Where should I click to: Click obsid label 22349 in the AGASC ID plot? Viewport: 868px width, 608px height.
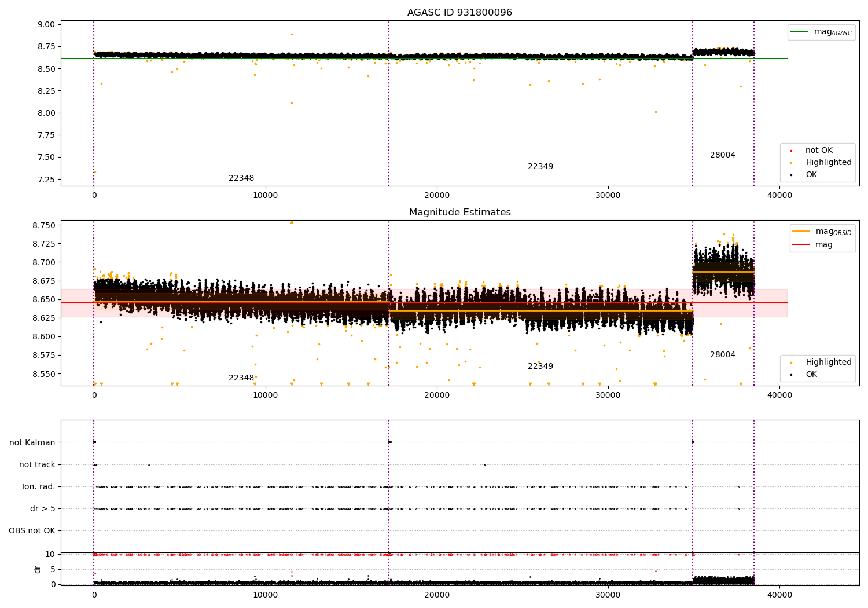click(x=540, y=167)
